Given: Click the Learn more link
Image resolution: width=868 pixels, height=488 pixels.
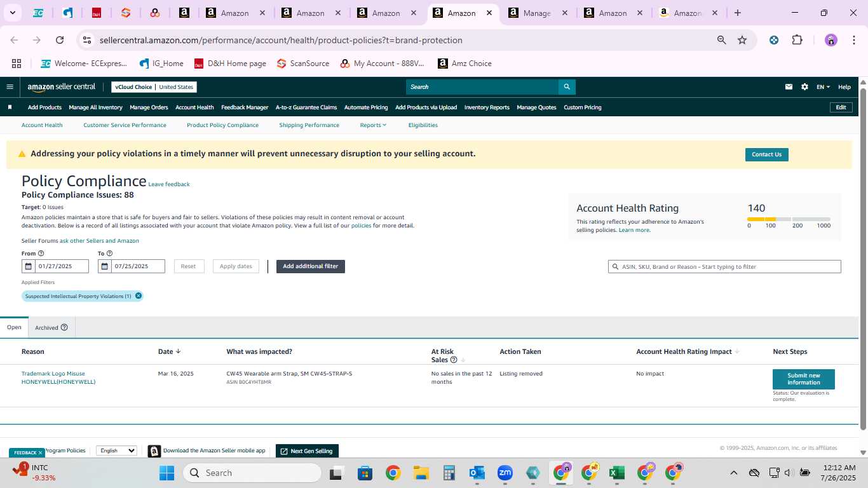Looking at the screenshot, I should tap(634, 230).
